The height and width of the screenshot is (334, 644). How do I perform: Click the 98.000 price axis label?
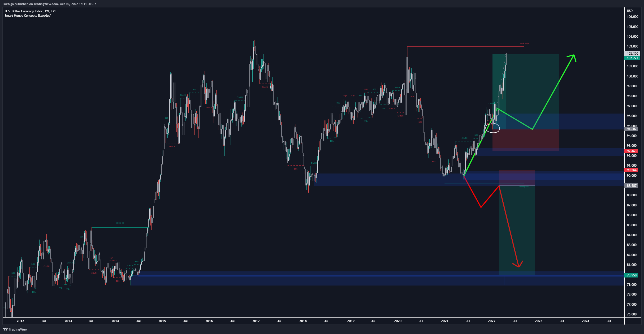coord(632,96)
